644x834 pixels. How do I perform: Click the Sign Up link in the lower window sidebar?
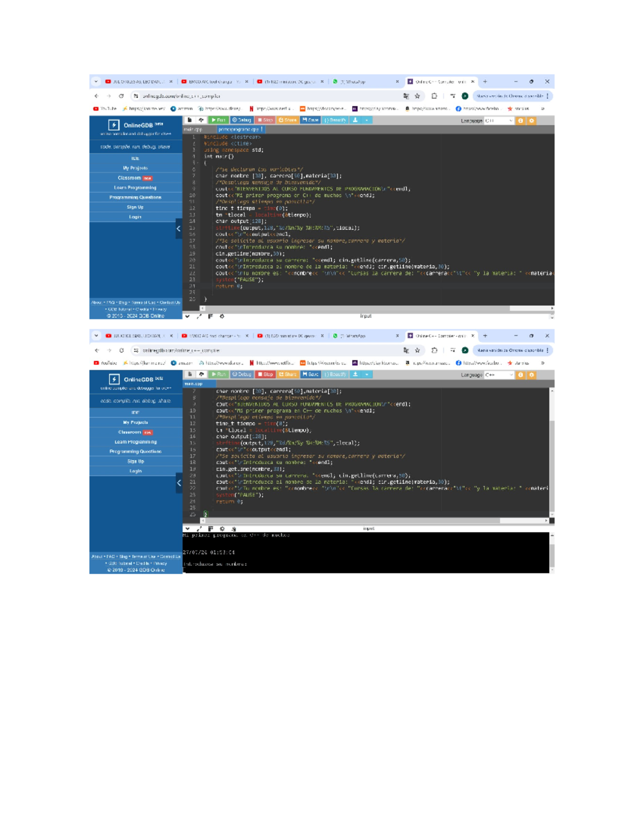tap(135, 461)
